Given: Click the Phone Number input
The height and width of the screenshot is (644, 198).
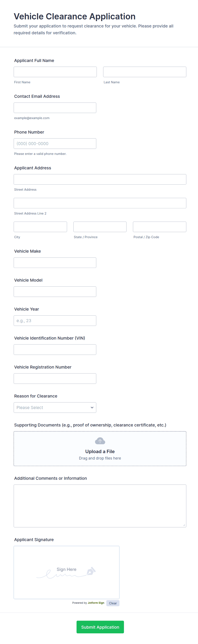Looking at the screenshot, I should (55, 144).
